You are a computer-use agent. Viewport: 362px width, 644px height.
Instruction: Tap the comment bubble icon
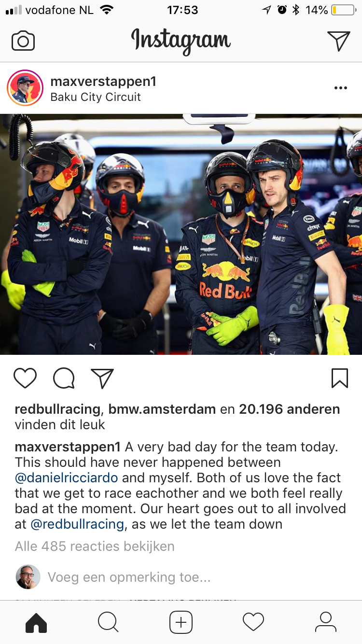pyautogui.click(x=64, y=378)
